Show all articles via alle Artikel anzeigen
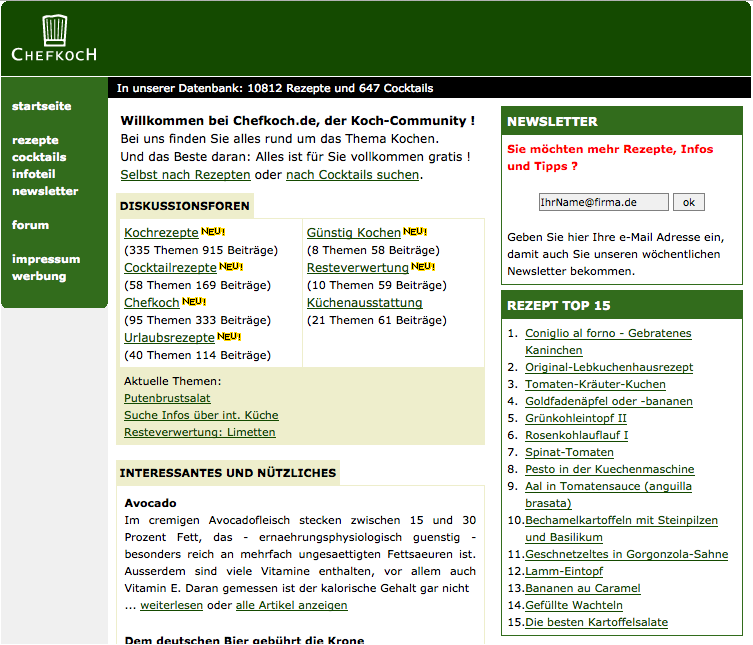This screenshot has height=645, width=753. click(291, 606)
